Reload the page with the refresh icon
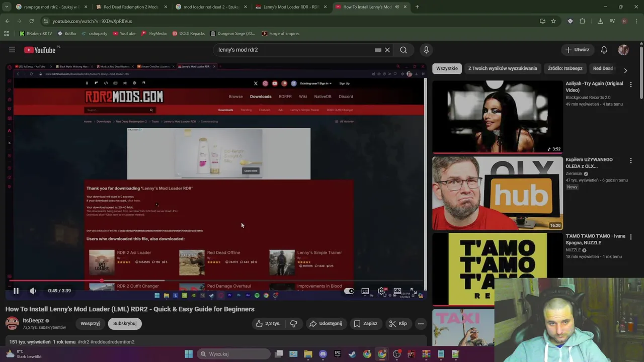The width and height of the screenshot is (644, 362). [31, 21]
